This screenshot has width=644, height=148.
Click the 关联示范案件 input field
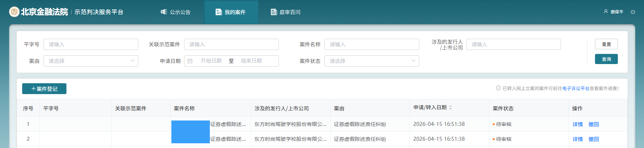[231, 45]
